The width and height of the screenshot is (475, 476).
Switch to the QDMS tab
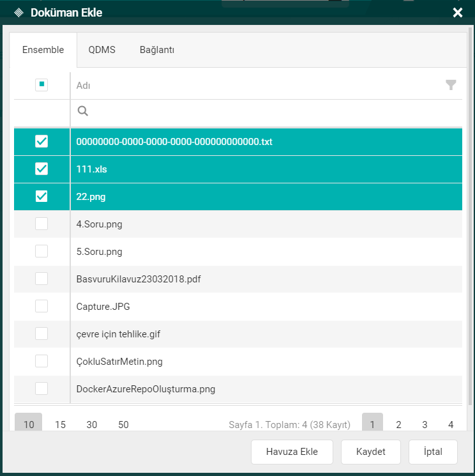pyautogui.click(x=102, y=50)
